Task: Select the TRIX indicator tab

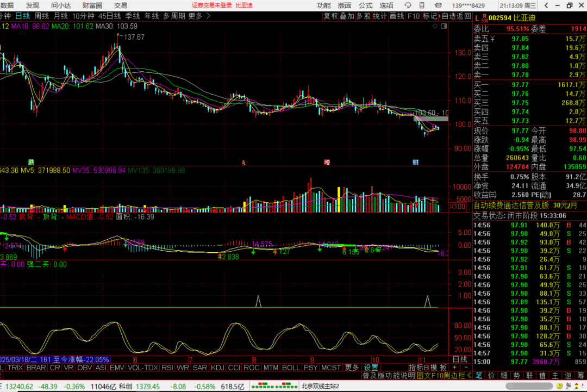Action: pyautogui.click(x=15, y=368)
